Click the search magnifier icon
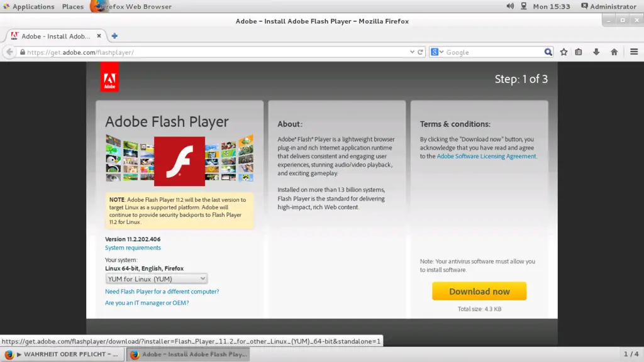 (x=548, y=52)
